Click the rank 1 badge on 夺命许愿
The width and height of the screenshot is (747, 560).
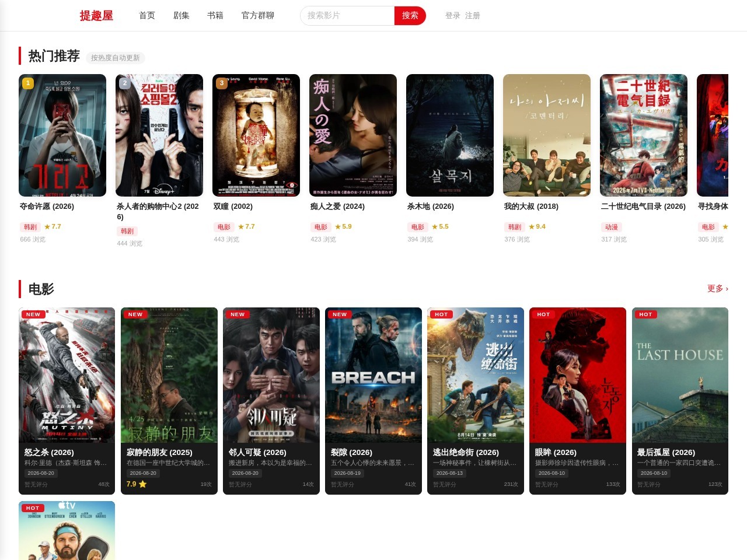(x=27, y=83)
